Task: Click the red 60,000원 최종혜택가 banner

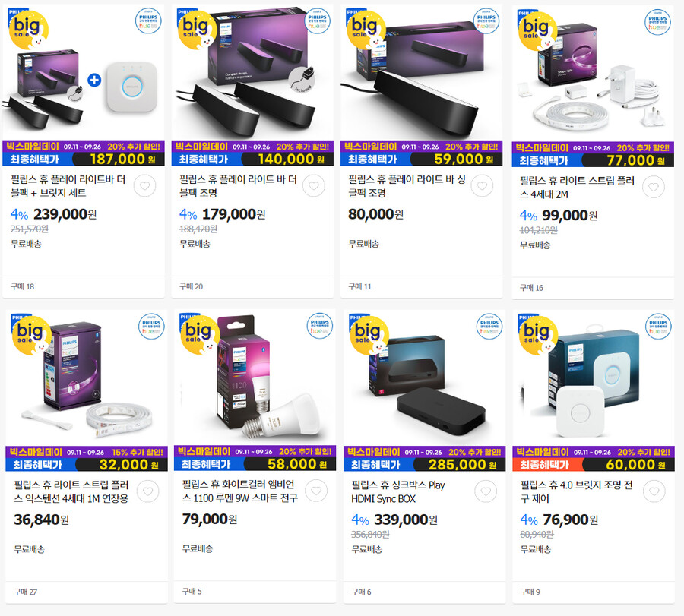Action: point(594,459)
